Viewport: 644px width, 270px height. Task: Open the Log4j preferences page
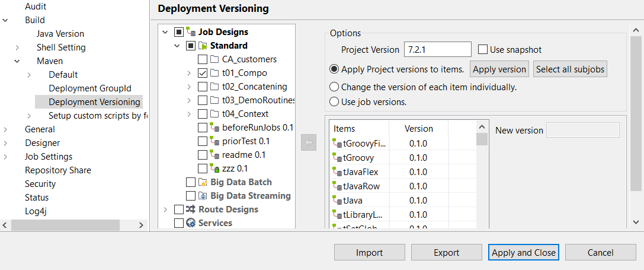tap(37, 211)
